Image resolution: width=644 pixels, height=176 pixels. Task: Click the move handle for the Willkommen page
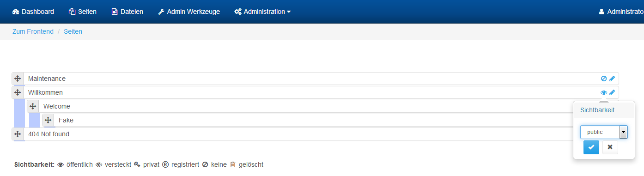click(x=18, y=92)
